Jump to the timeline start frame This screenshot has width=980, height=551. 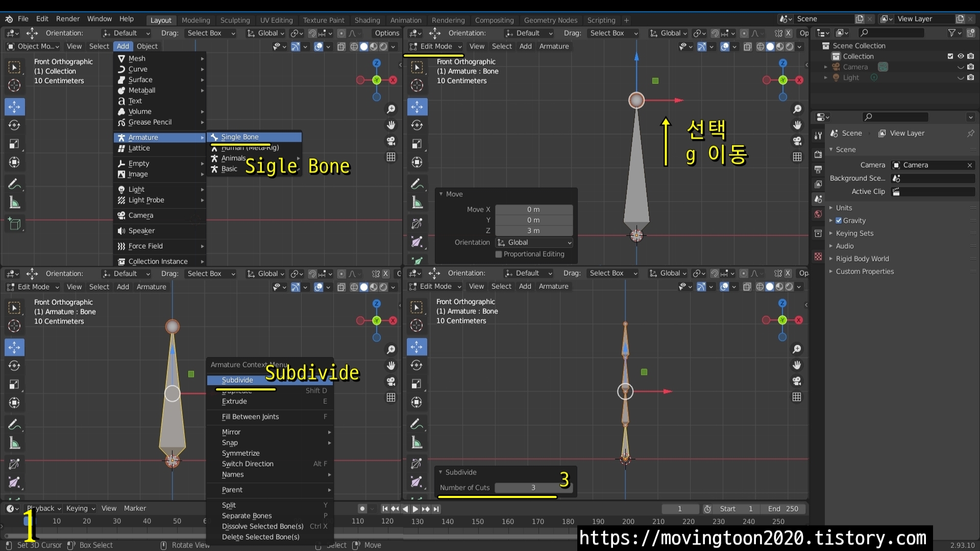click(x=385, y=509)
